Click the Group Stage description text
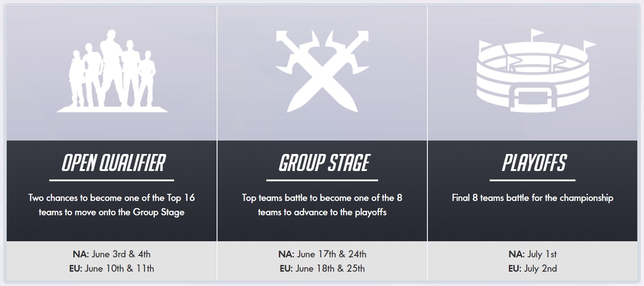 click(322, 205)
